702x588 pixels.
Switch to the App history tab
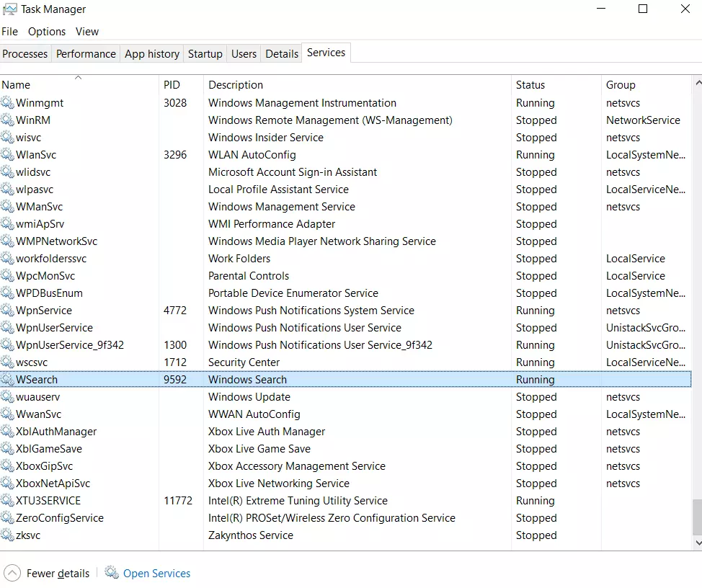click(152, 54)
